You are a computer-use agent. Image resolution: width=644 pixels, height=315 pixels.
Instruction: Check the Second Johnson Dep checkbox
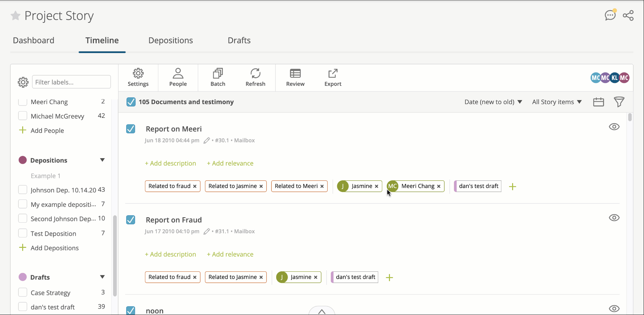22,219
